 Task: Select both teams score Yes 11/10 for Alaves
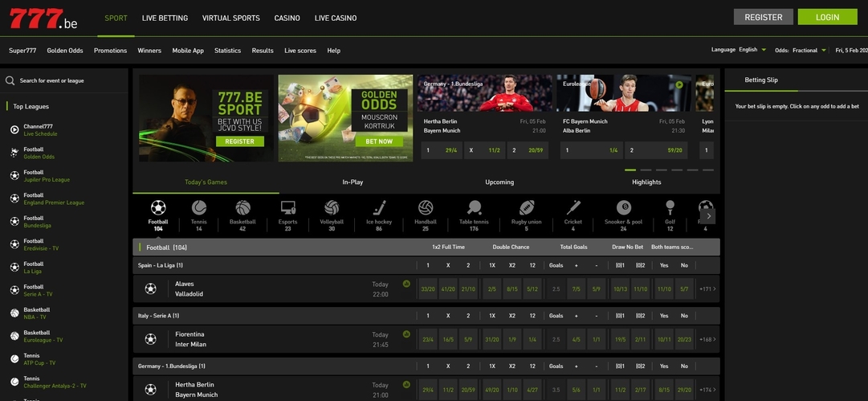(664, 289)
